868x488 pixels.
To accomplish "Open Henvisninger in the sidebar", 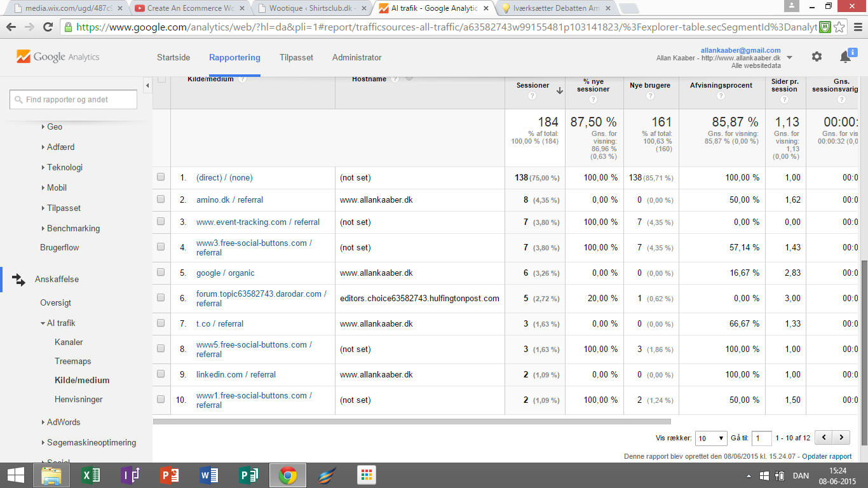I will click(79, 399).
